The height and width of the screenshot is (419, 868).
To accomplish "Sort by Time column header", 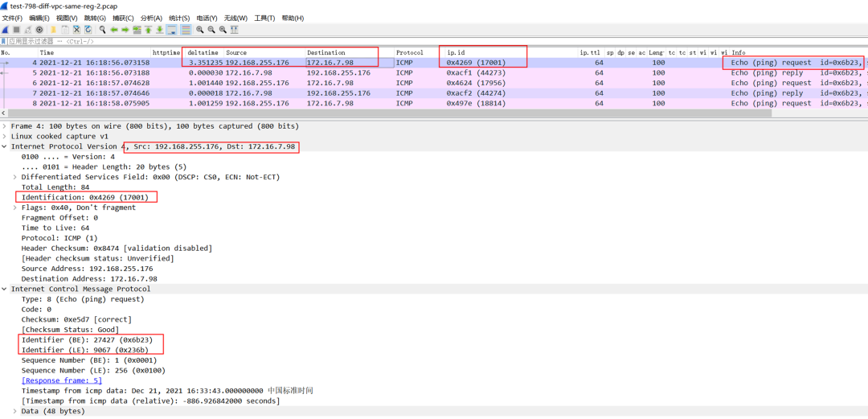I will coord(94,52).
